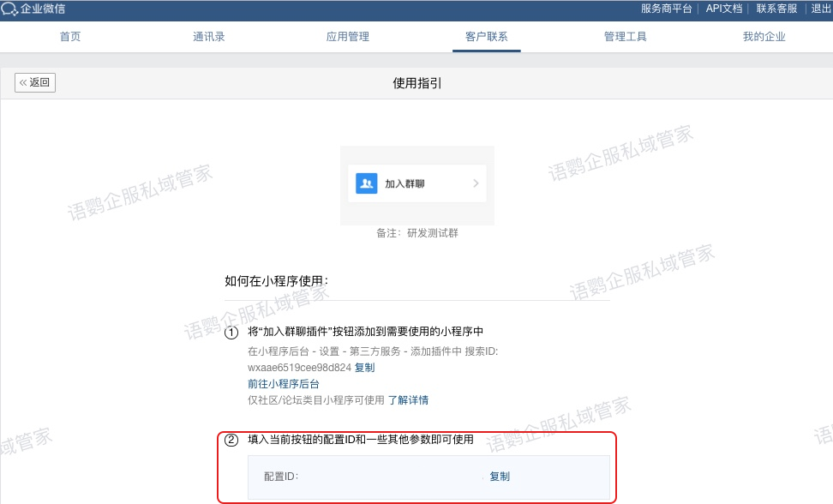Open the 了解详情 link

(408, 400)
